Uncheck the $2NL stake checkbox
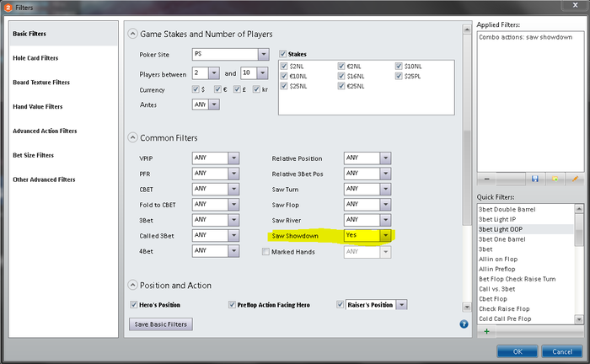 pos(284,66)
